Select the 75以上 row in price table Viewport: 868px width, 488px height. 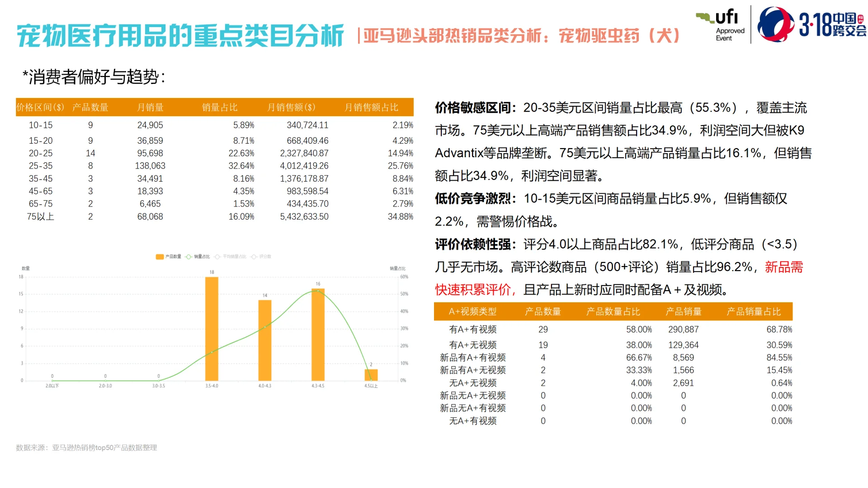click(41, 216)
